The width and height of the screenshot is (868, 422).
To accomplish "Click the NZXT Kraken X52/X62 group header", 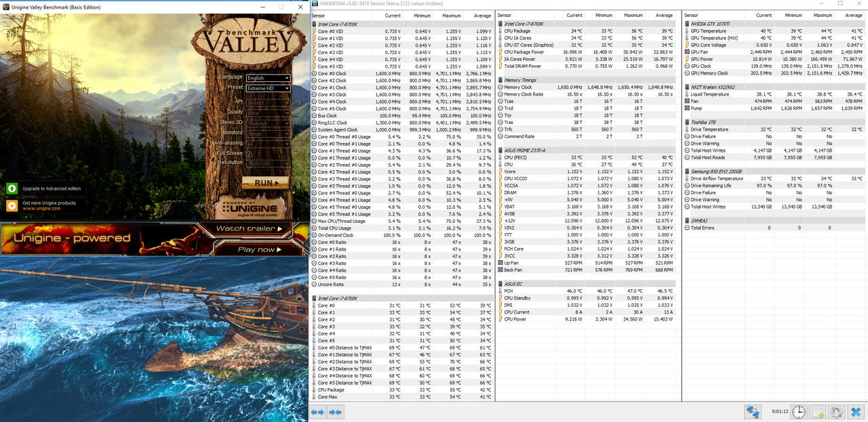I will tap(772, 87).
